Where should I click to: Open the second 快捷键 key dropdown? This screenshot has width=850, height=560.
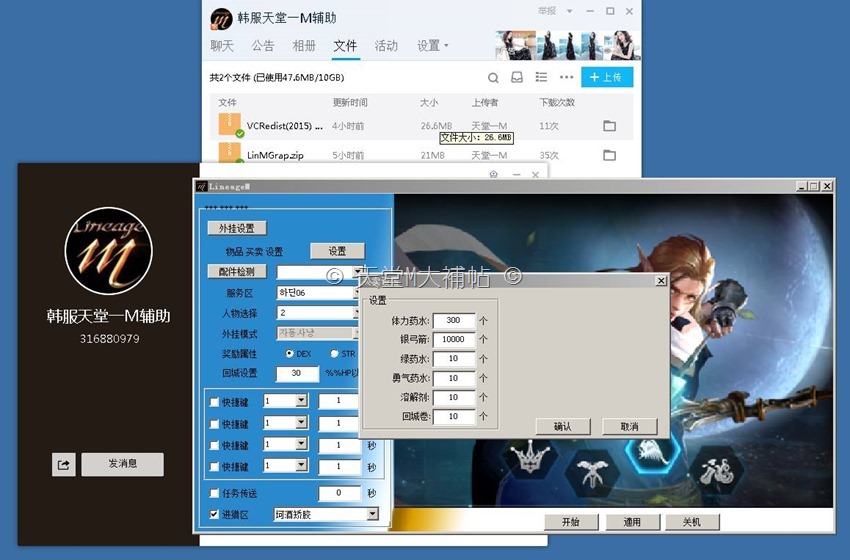coord(302,423)
